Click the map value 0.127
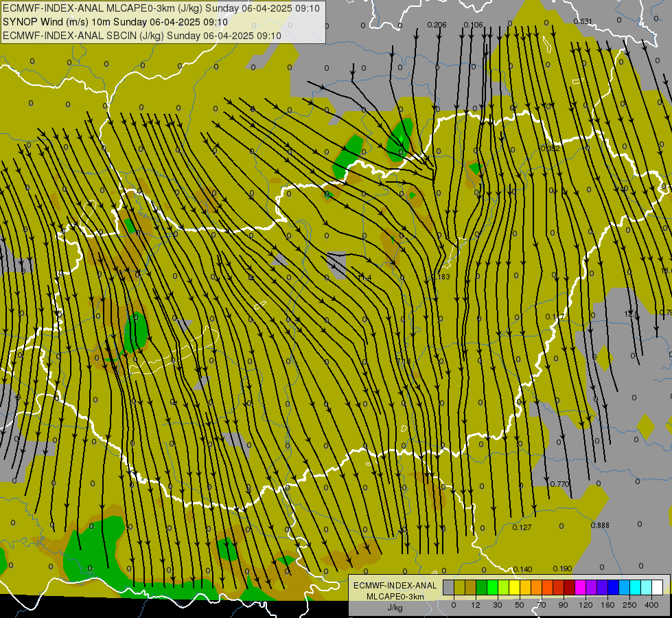Image resolution: width=672 pixels, height=618 pixels. (522, 527)
